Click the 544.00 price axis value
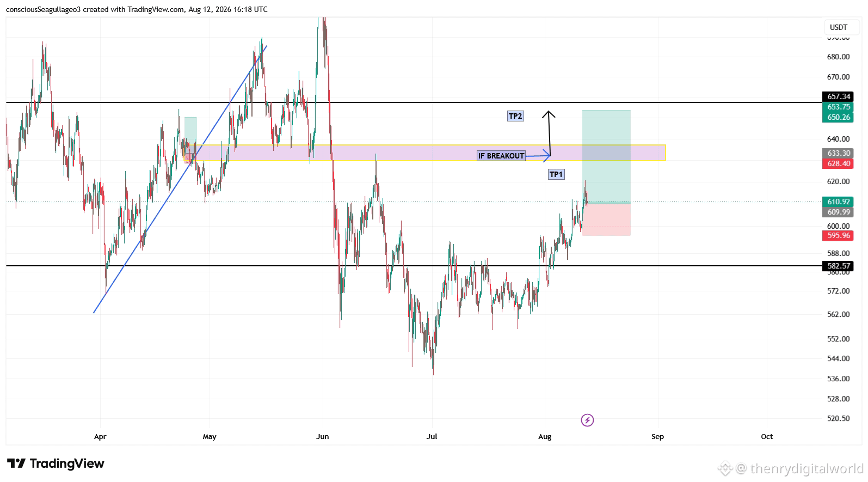This screenshot has width=868, height=482. [838, 358]
